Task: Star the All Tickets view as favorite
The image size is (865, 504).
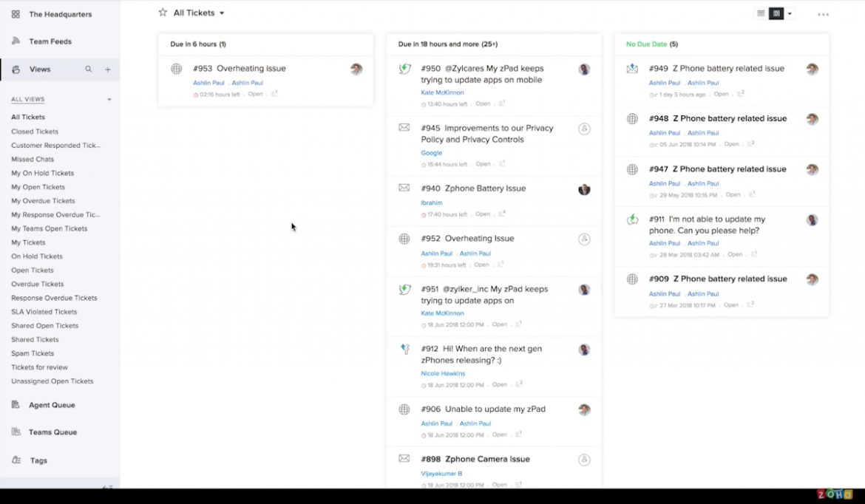Action: [x=163, y=13]
